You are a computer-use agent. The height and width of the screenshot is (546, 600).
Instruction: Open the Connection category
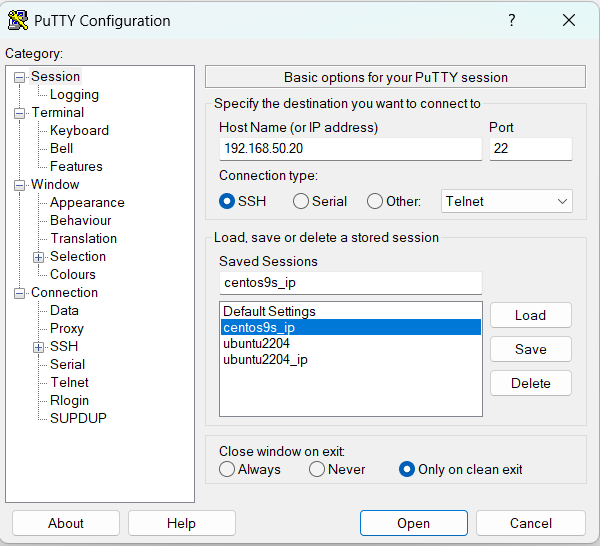tap(64, 292)
